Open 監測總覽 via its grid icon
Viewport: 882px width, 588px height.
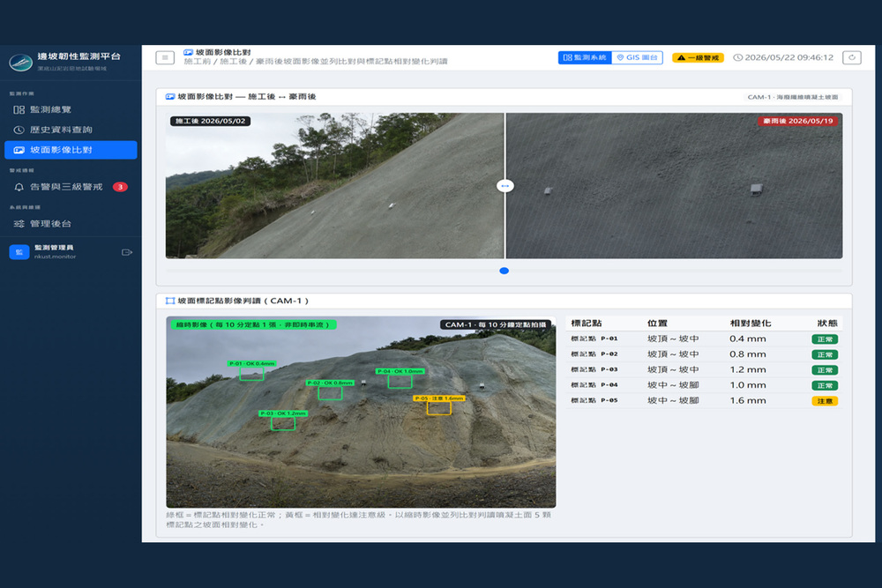coord(19,109)
